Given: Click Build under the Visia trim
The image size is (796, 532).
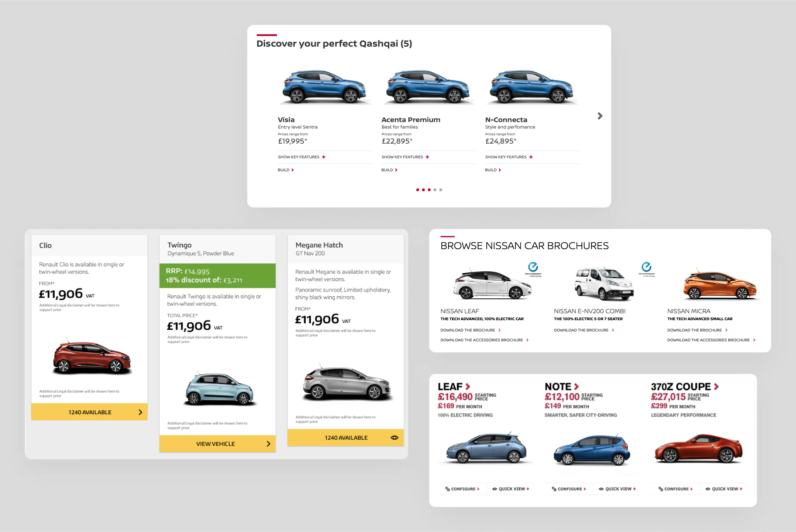Looking at the screenshot, I should 285,170.
